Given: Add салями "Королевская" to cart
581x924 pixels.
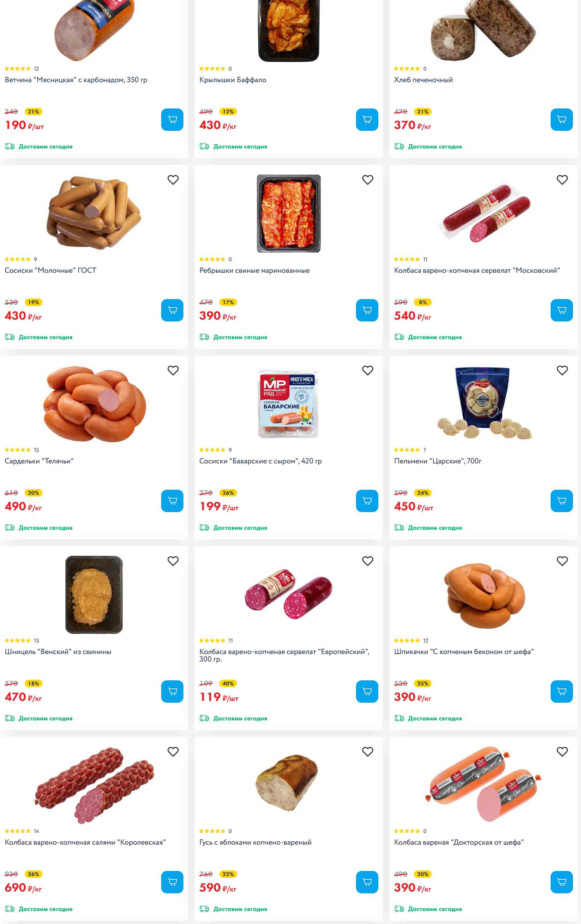Looking at the screenshot, I should coord(172,882).
